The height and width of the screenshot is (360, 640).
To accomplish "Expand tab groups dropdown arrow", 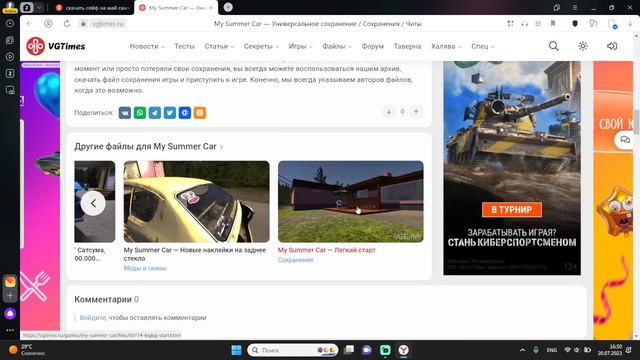I will click(x=39, y=7).
